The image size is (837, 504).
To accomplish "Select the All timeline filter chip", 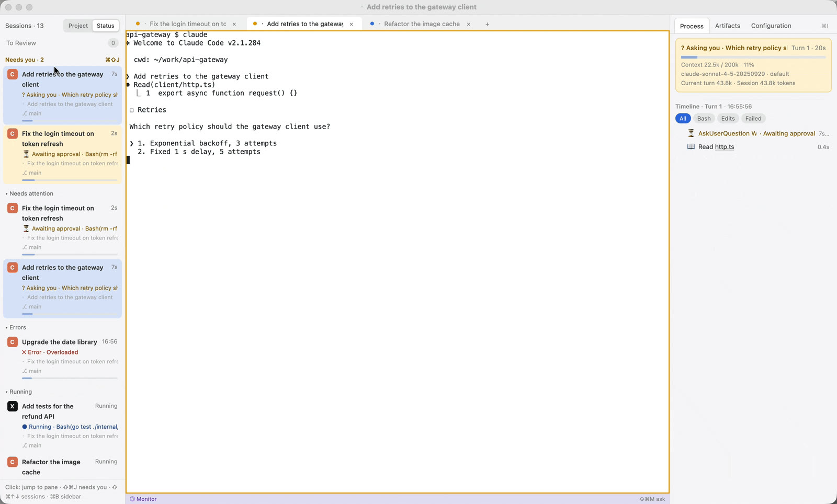I will pos(683,119).
